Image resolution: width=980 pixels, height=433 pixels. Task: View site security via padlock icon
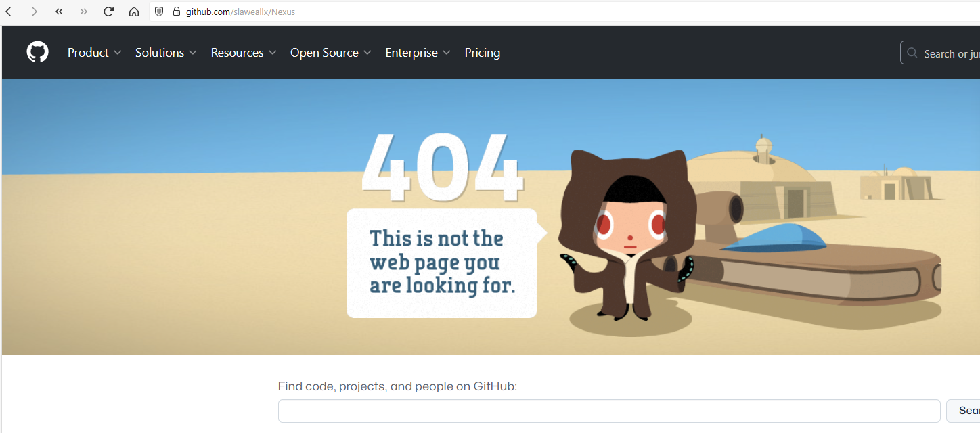[x=177, y=12]
